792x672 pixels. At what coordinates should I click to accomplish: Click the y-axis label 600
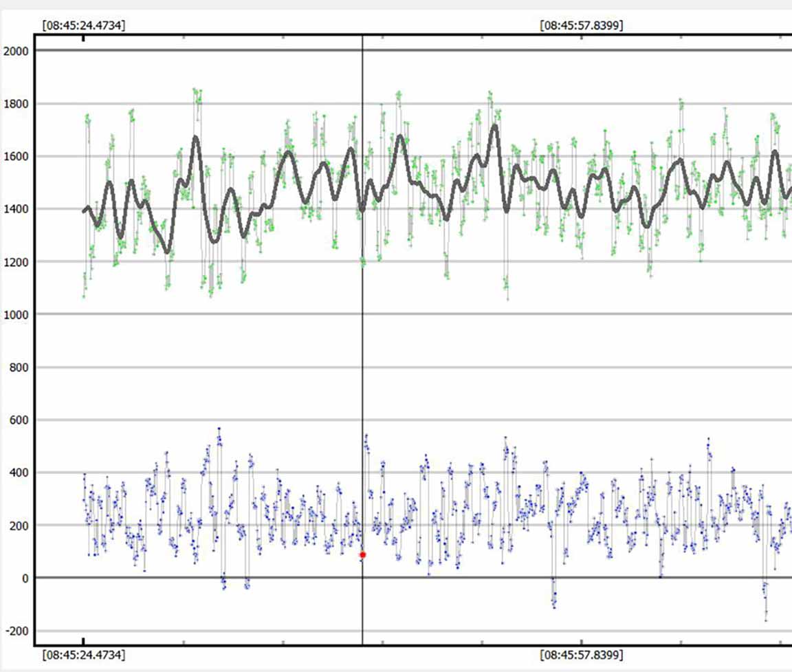[x=19, y=420]
